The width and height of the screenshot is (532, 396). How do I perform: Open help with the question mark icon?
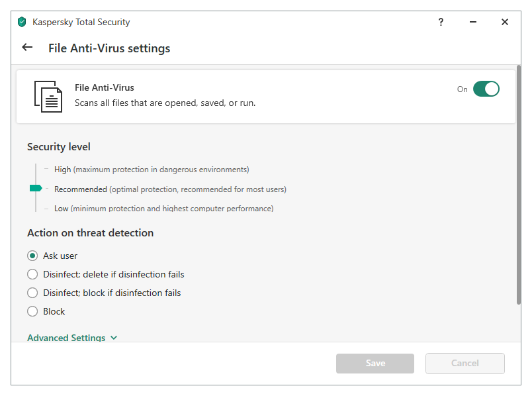(x=441, y=22)
